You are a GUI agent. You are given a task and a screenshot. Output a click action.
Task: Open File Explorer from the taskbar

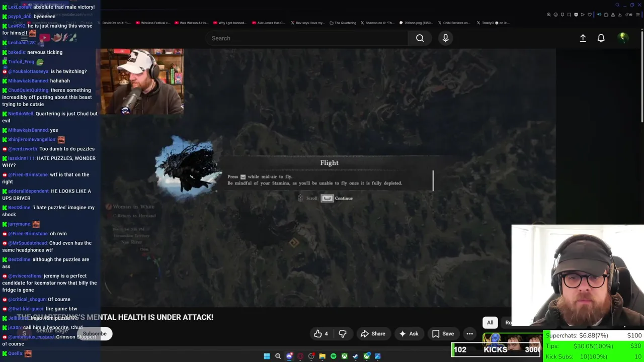click(322, 356)
